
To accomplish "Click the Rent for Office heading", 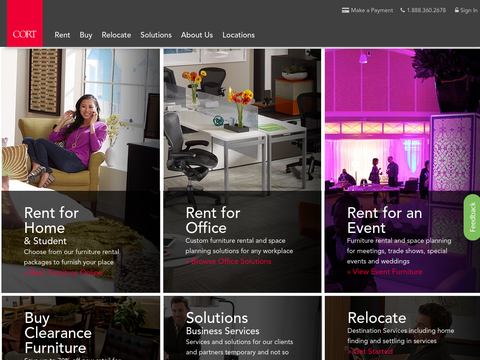I will pyautogui.click(x=213, y=220).
